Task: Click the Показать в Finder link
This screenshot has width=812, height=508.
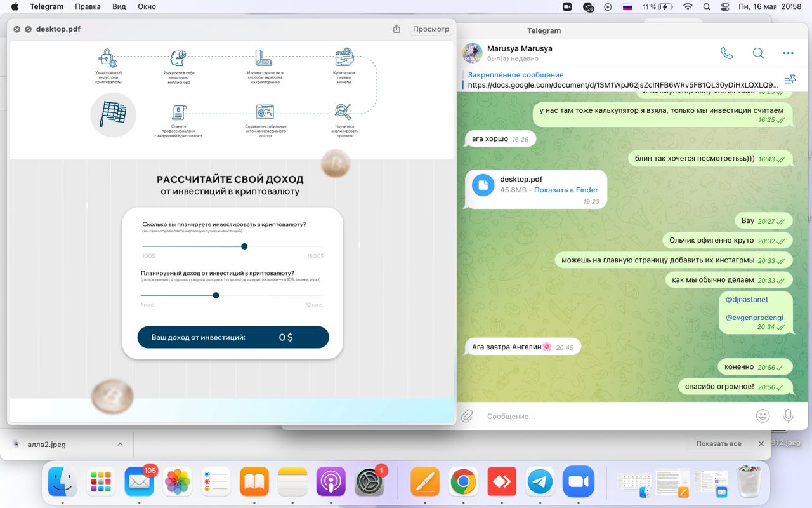Action: (566, 190)
